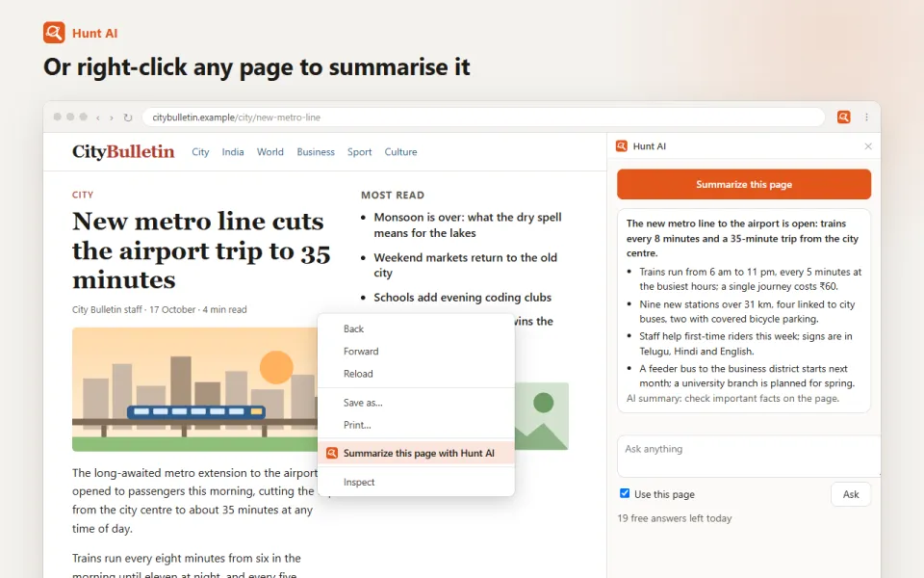Choose Print... from the context menu
Viewport: 924px width, 578px height.
[416, 425]
